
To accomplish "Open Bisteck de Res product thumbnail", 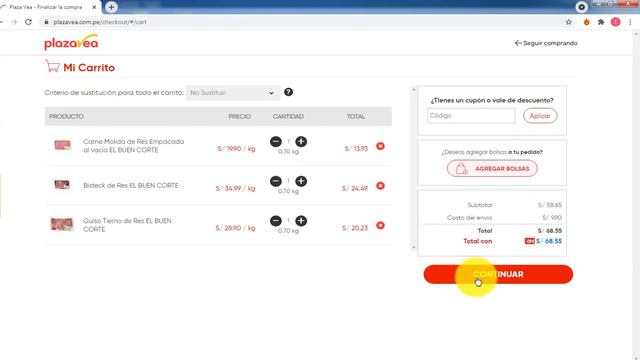I will click(x=62, y=185).
